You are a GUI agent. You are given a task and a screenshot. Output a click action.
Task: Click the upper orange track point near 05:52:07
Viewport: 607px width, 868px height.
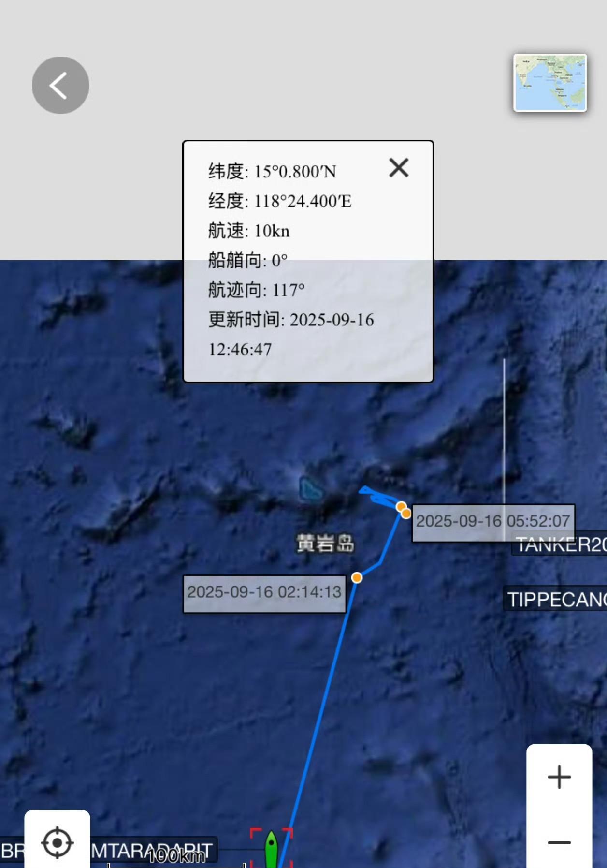click(401, 506)
